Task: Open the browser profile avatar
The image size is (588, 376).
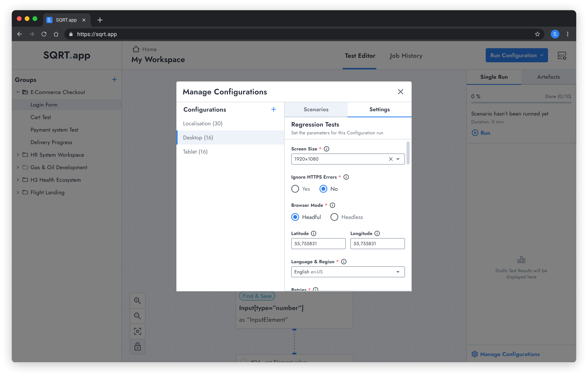Action: 555,34
